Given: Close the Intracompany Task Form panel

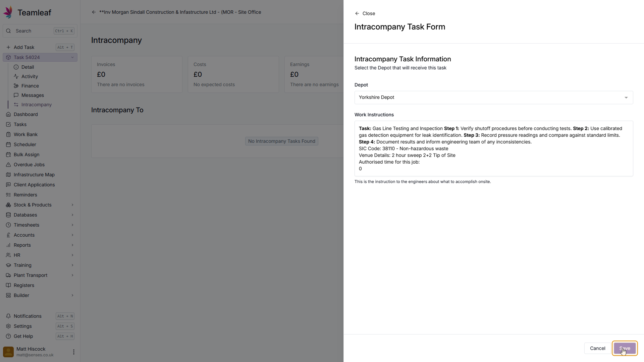Looking at the screenshot, I should pos(365,13).
